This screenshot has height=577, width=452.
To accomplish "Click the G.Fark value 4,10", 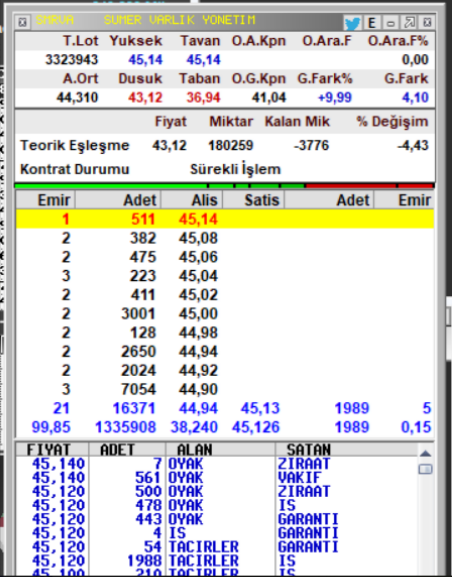I will tap(415, 98).
